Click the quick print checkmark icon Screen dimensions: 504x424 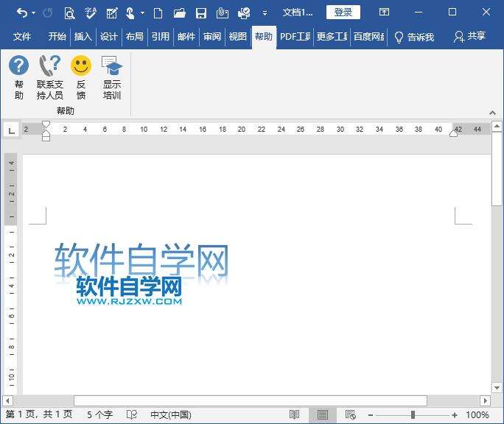[x=244, y=13]
